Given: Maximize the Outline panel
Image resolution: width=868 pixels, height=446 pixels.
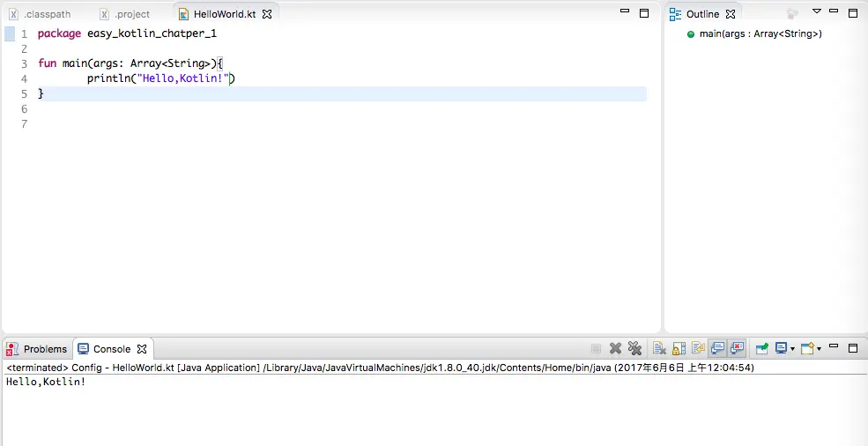Looking at the screenshot, I should pyautogui.click(x=853, y=13).
